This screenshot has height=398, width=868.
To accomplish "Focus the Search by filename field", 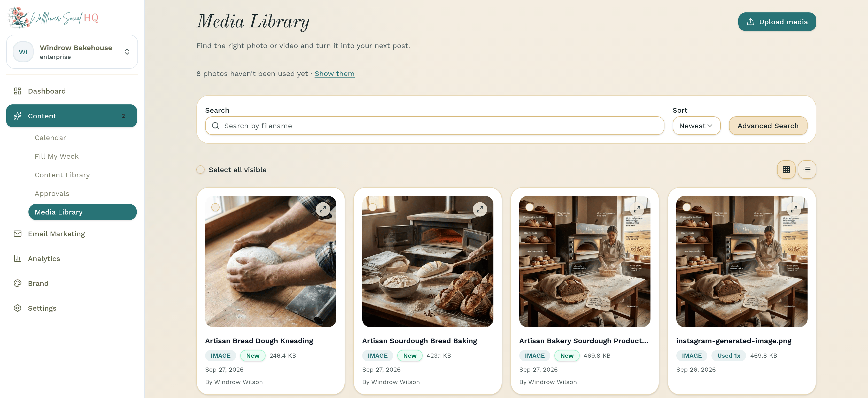I will pos(434,126).
